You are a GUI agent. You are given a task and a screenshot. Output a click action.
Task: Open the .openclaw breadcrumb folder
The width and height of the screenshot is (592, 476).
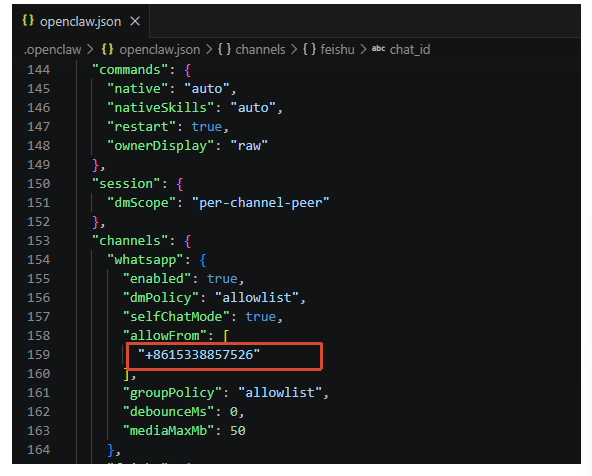[x=52, y=49]
